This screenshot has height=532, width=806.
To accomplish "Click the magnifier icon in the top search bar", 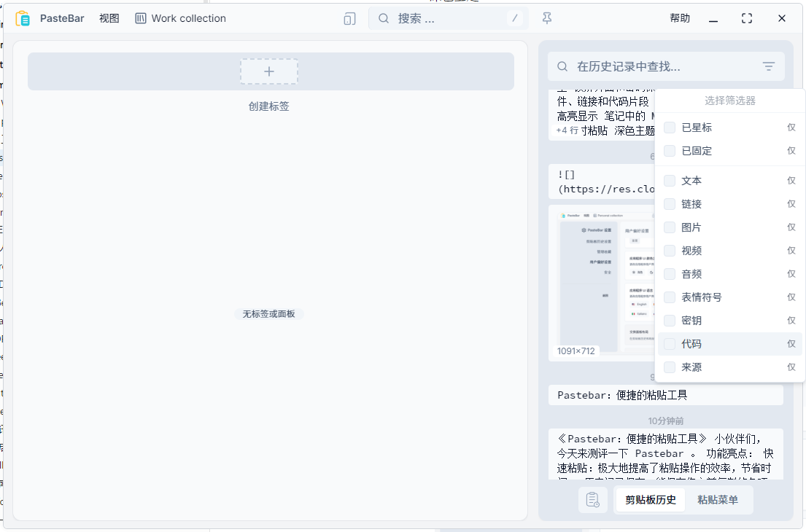I will (384, 18).
